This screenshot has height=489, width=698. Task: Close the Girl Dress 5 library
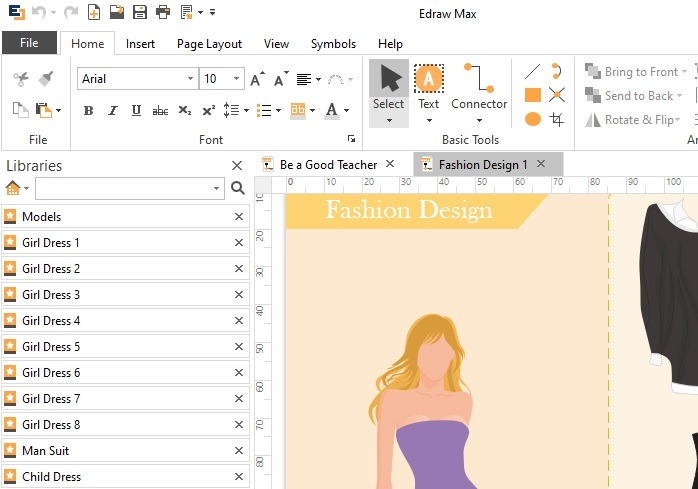[x=239, y=346]
